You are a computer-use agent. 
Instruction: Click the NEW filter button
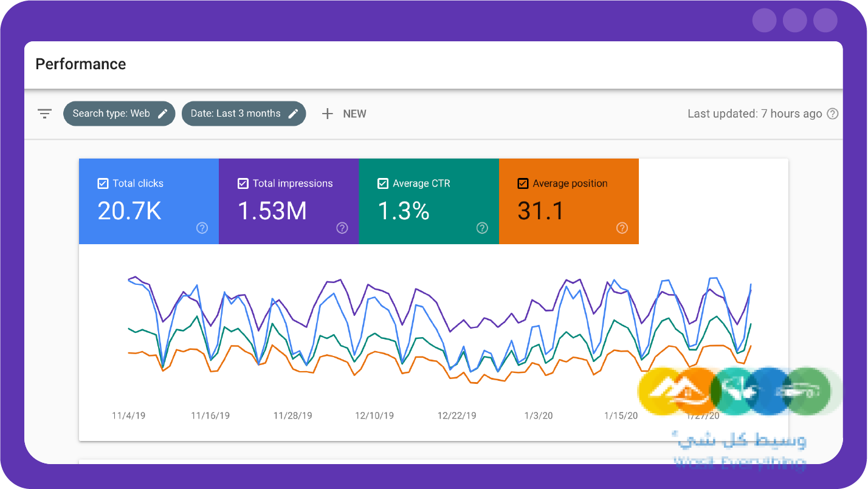pyautogui.click(x=354, y=114)
